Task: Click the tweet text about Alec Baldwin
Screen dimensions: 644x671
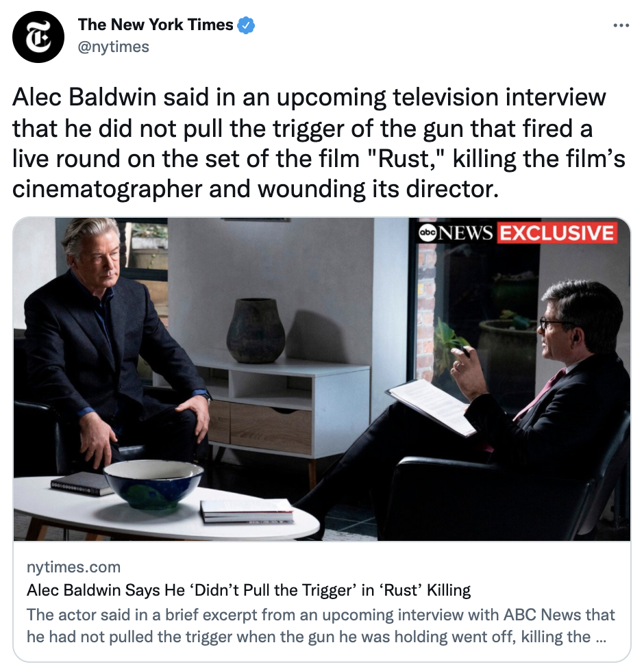Action: [319, 143]
